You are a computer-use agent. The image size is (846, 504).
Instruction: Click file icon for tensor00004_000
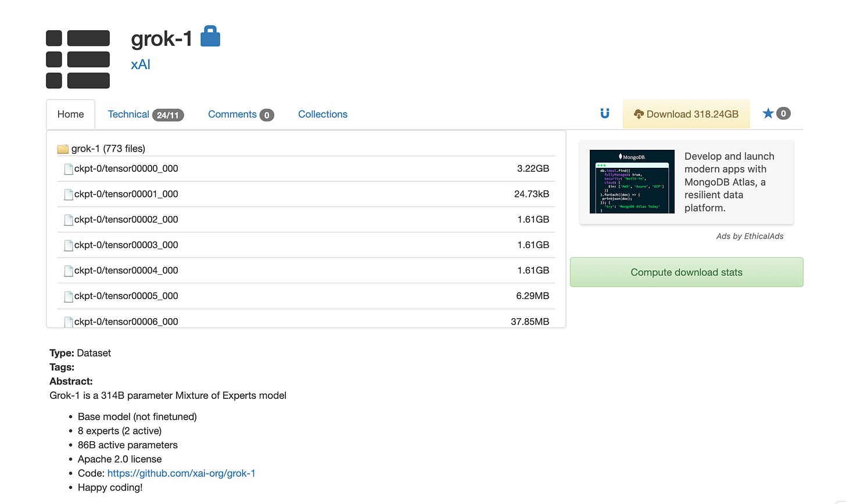tap(69, 271)
